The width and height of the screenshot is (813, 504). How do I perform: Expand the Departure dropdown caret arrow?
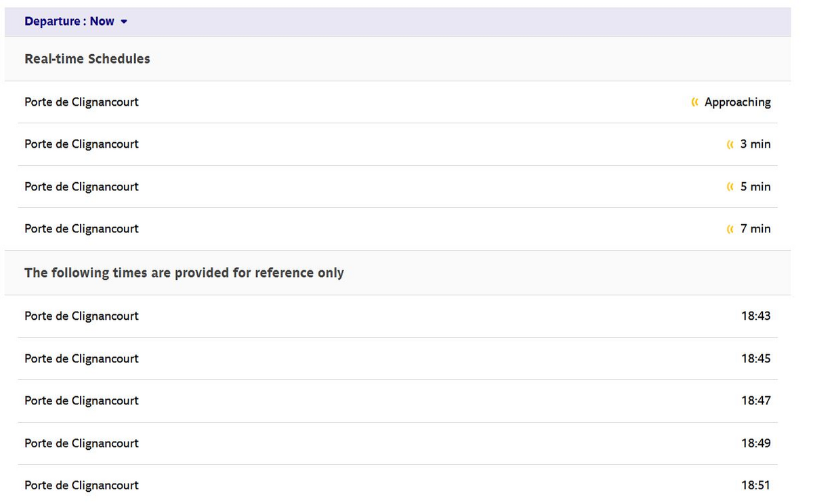pyautogui.click(x=124, y=22)
